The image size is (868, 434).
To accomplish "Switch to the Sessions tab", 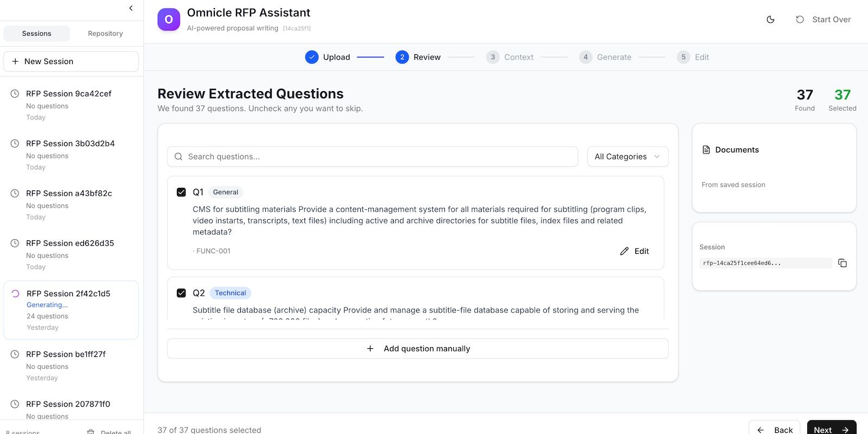I will point(36,34).
